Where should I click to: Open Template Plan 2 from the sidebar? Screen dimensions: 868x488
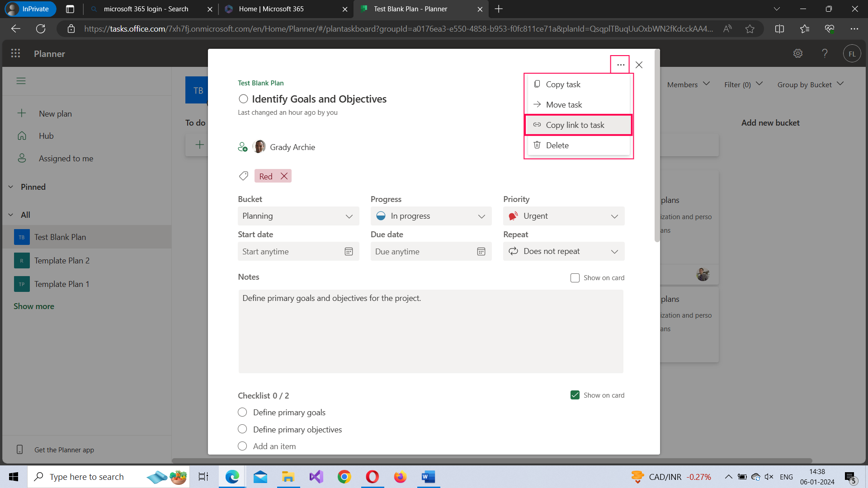(x=87, y=260)
